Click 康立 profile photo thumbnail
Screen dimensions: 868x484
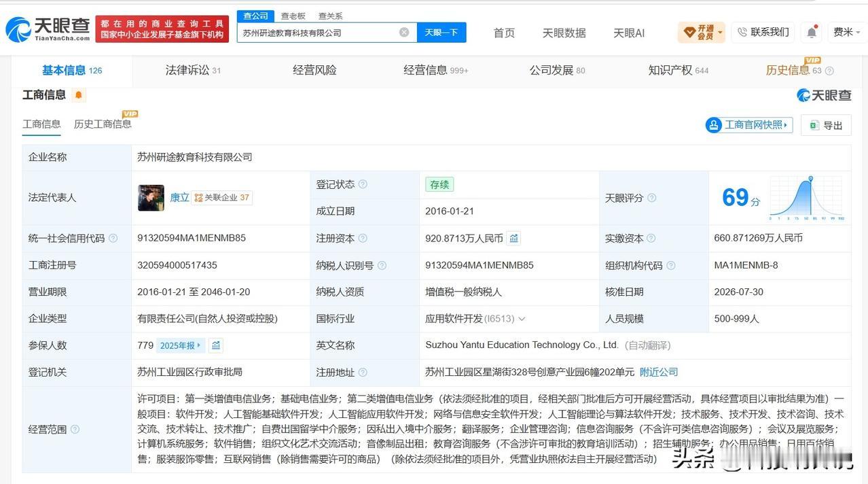click(151, 198)
